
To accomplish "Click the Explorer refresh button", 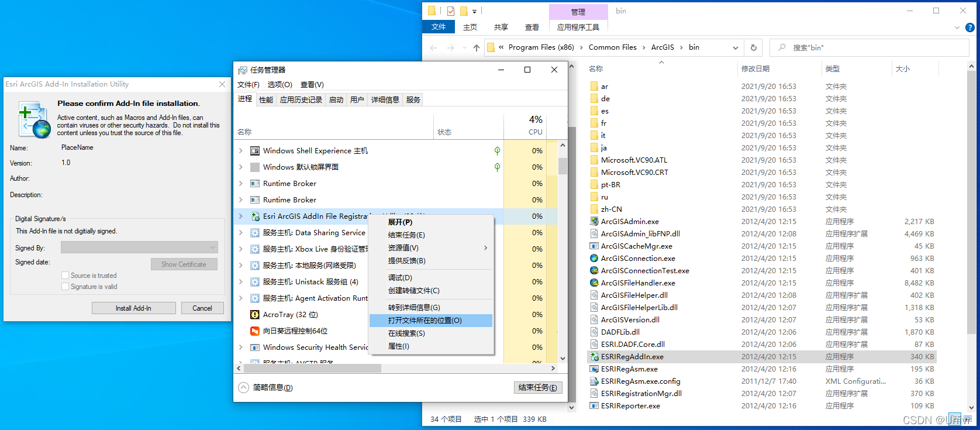I will tap(754, 47).
